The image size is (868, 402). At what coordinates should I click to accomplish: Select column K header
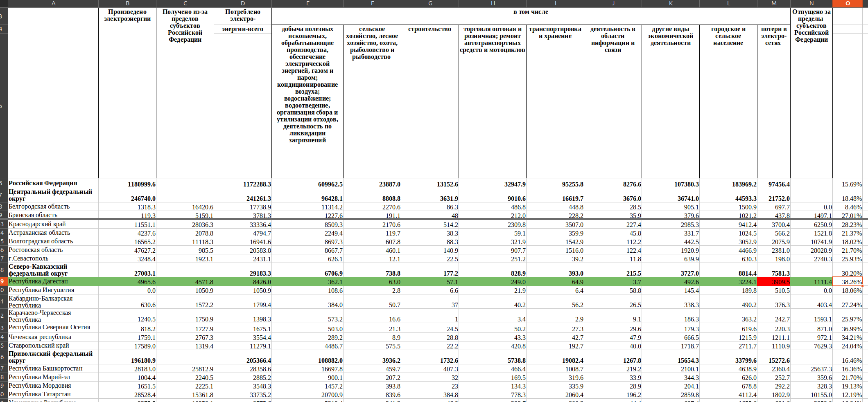pyautogui.click(x=671, y=3)
